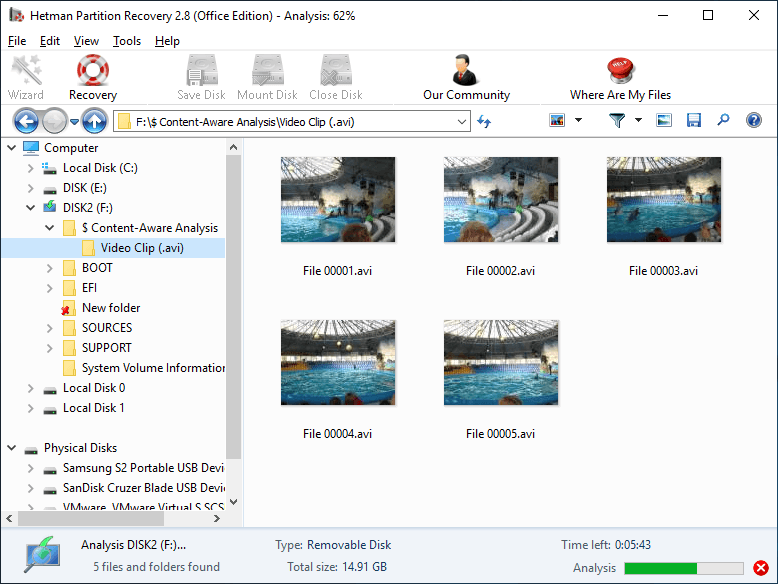The image size is (778, 584).
Task: Click the green analysis progress bar
Action: (x=684, y=568)
